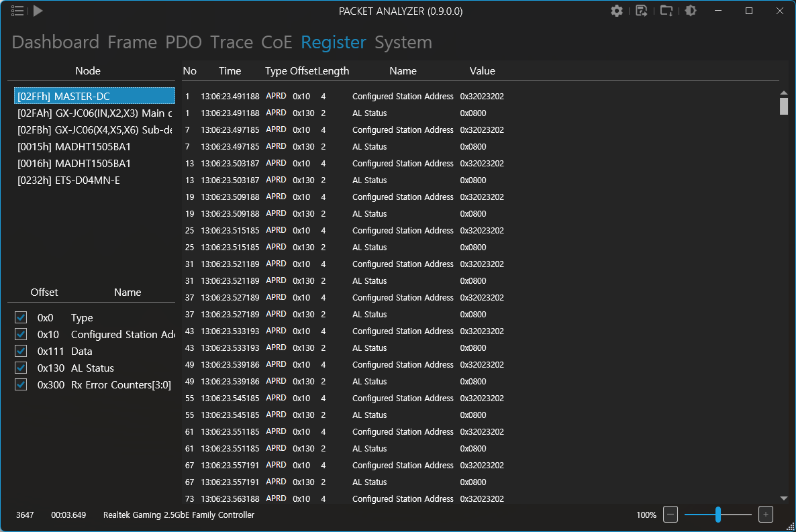Uncheck the 0x111 Data checkbox

pos(21,351)
